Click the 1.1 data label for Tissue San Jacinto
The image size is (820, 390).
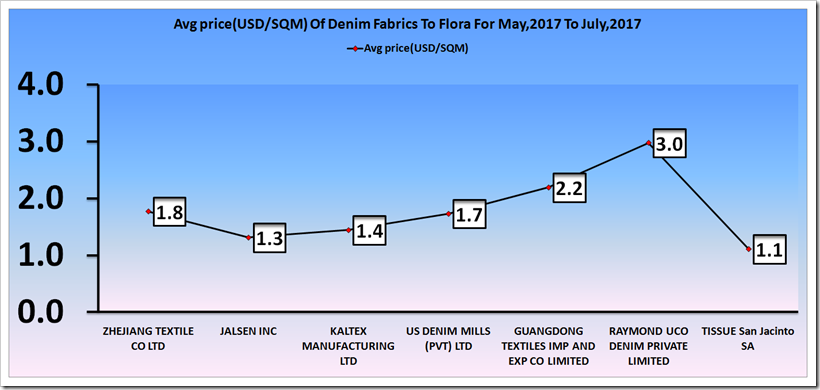(x=770, y=249)
